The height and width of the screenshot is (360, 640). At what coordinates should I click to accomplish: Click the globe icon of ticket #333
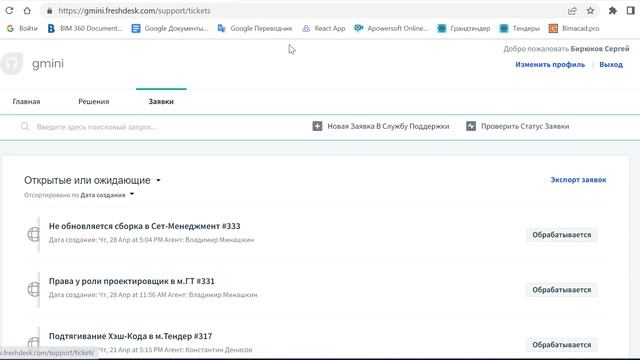tap(33, 234)
